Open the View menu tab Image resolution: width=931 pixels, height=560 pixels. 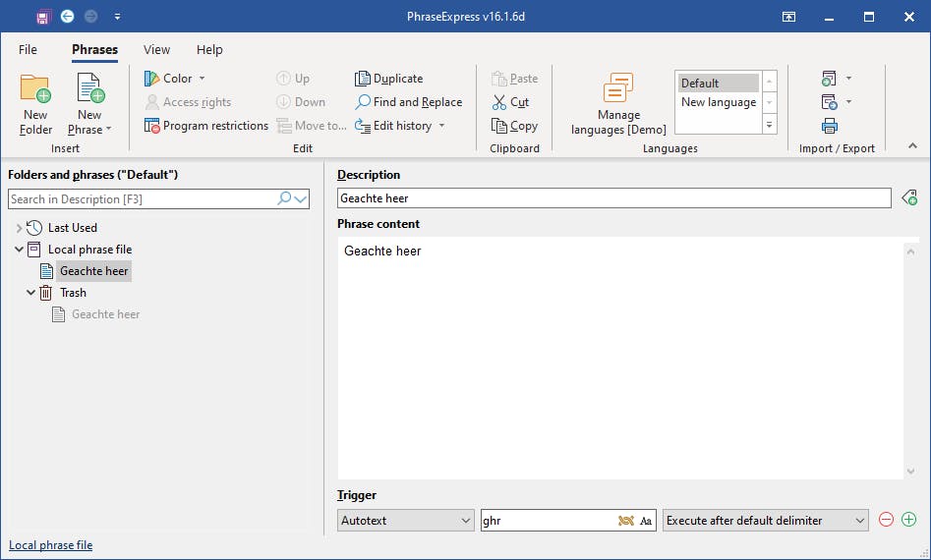(x=156, y=50)
